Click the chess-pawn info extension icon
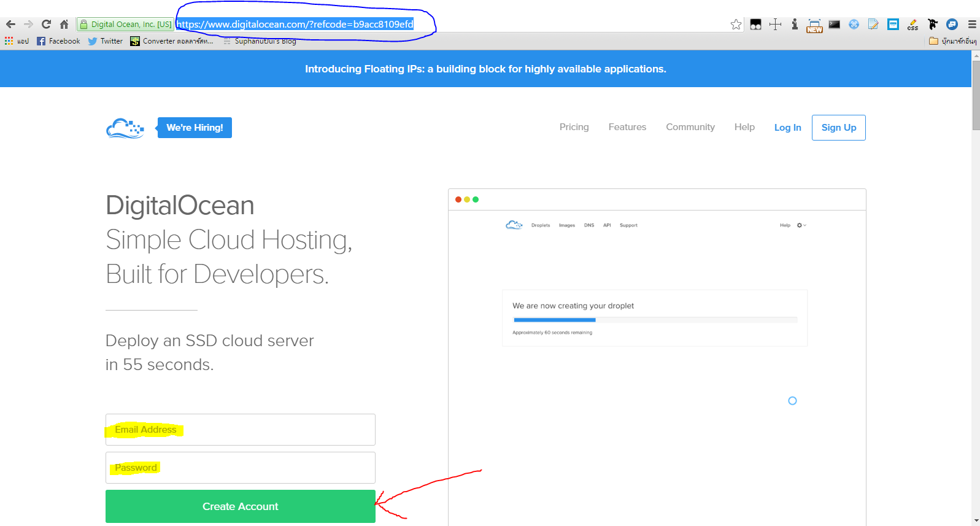The image size is (980, 526). coord(795,25)
